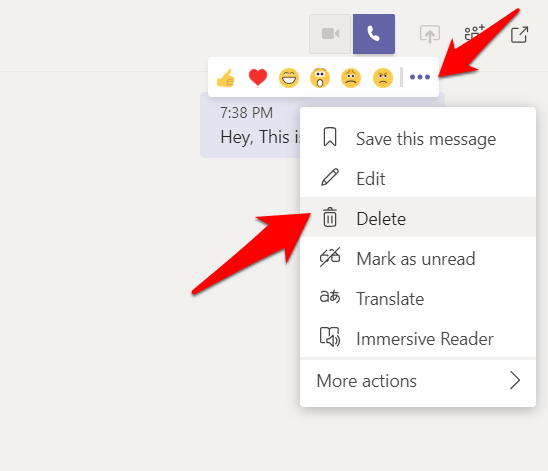
Task: Select the 'Hey, This i' message text
Action: (260, 137)
